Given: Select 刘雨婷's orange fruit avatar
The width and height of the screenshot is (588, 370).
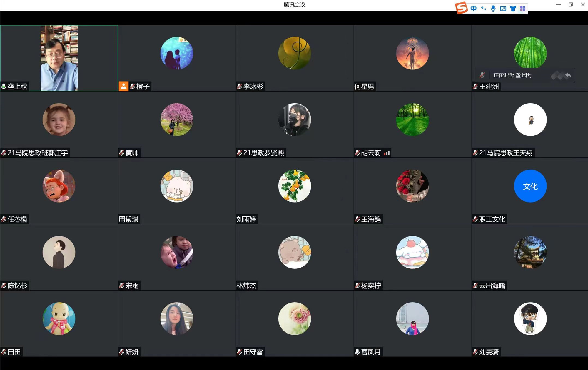Looking at the screenshot, I should [x=295, y=186].
